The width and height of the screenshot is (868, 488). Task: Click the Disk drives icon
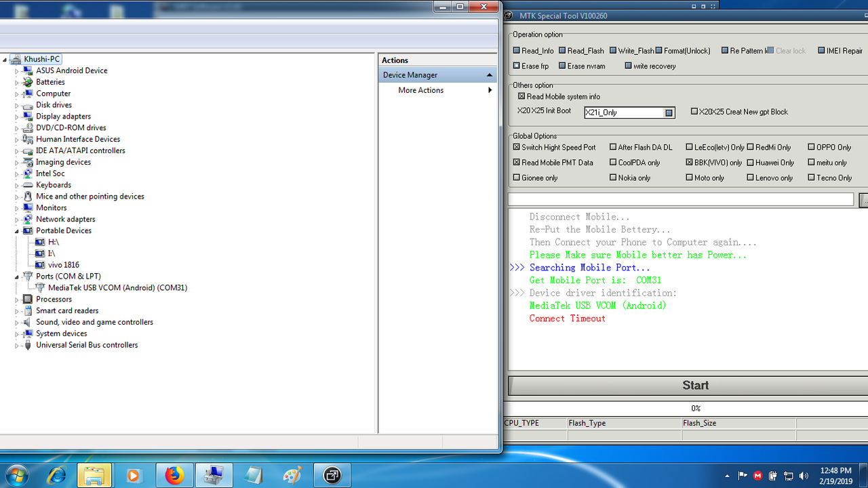click(x=28, y=105)
